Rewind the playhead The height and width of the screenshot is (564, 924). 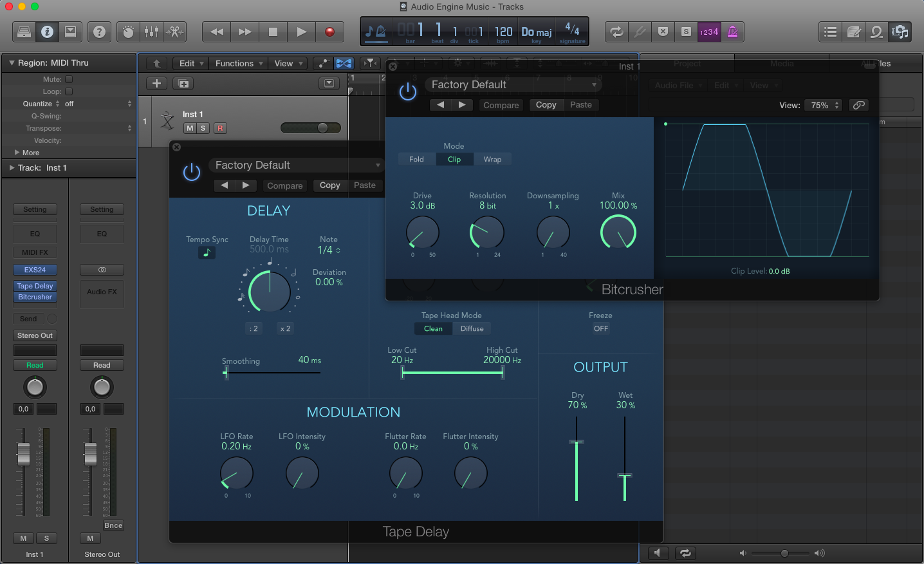[x=217, y=32]
